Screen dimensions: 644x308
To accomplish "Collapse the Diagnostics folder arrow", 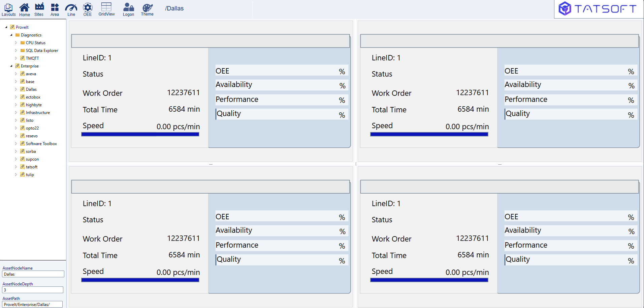I will 11,35.
